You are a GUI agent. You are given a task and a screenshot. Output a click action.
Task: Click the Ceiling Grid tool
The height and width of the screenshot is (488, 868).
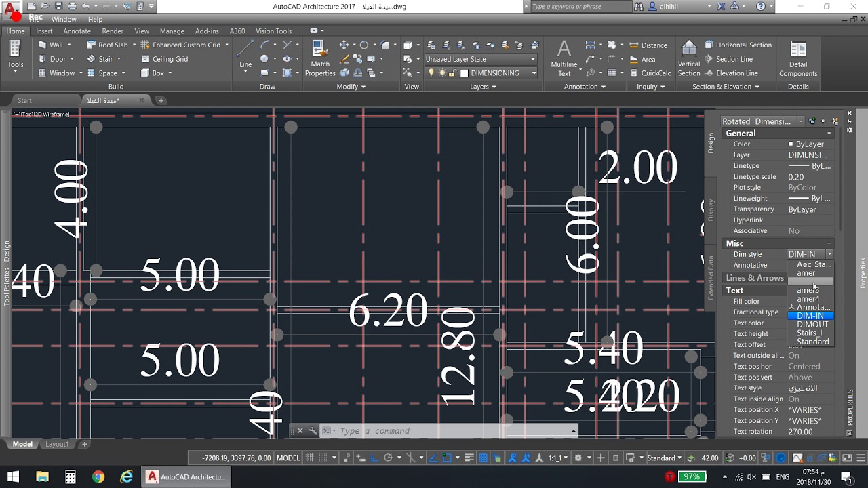click(x=165, y=59)
